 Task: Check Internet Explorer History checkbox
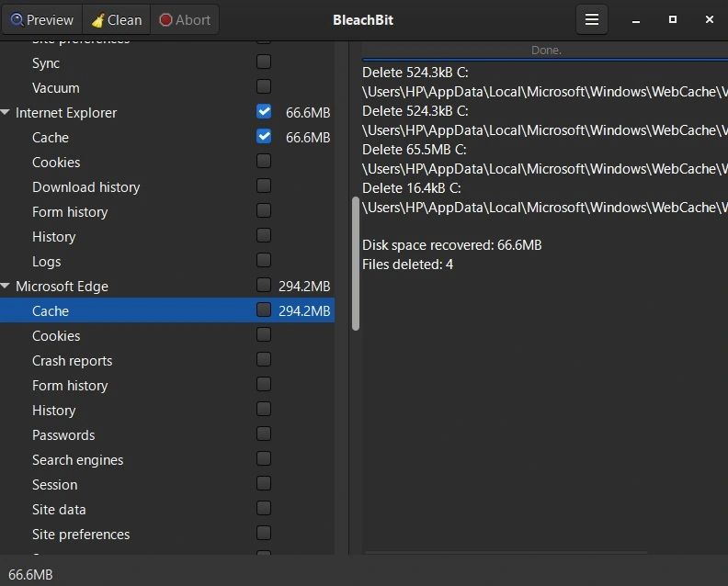(264, 235)
